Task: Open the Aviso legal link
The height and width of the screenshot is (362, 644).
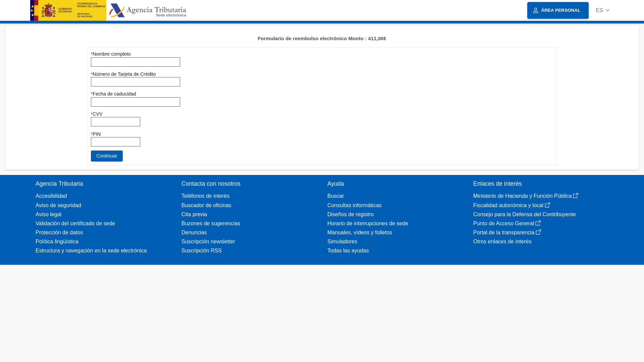Action: (x=48, y=214)
